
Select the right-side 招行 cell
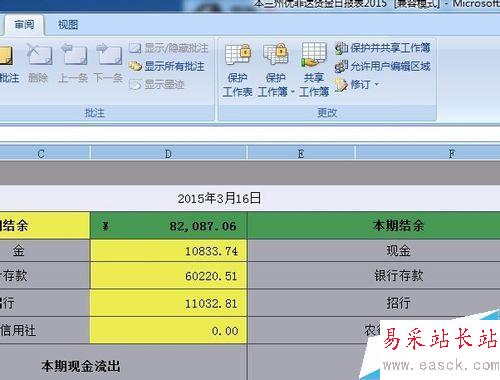[374, 303]
